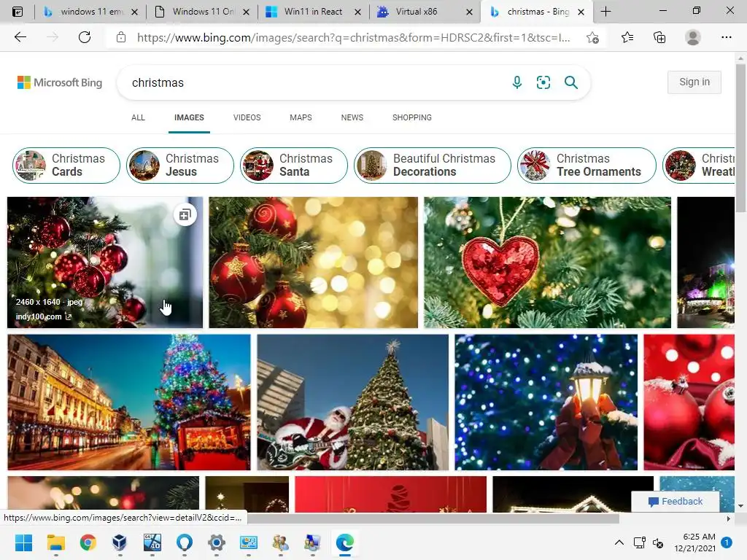Open the Favorites list icon
Image resolution: width=747 pixels, height=560 pixels.
627,37
